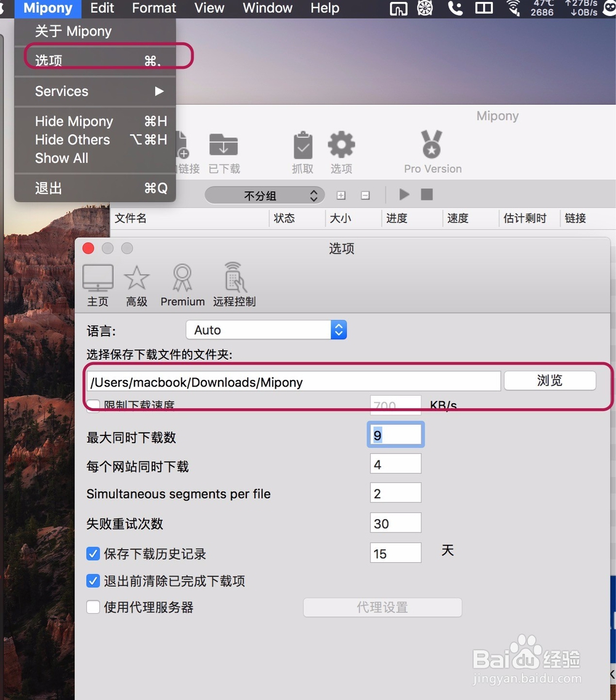Click the 代理设置 proxy settings button
This screenshot has width=616, height=700.
tap(383, 607)
